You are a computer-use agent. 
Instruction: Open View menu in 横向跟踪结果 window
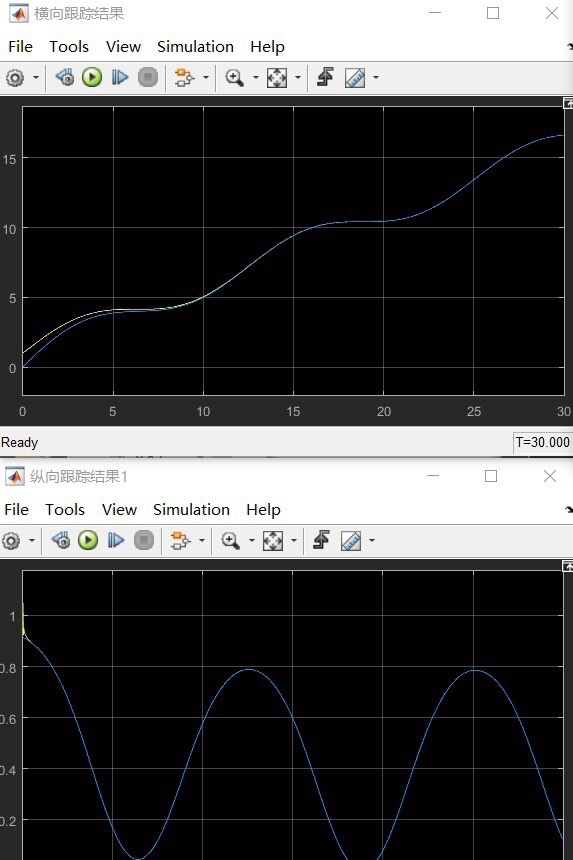coord(123,47)
